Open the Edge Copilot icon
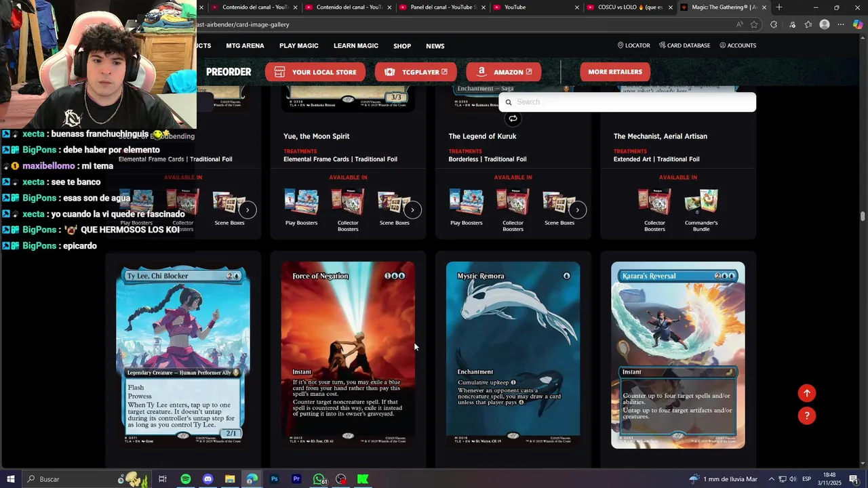Image resolution: width=868 pixels, height=488 pixels. (858, 24)
